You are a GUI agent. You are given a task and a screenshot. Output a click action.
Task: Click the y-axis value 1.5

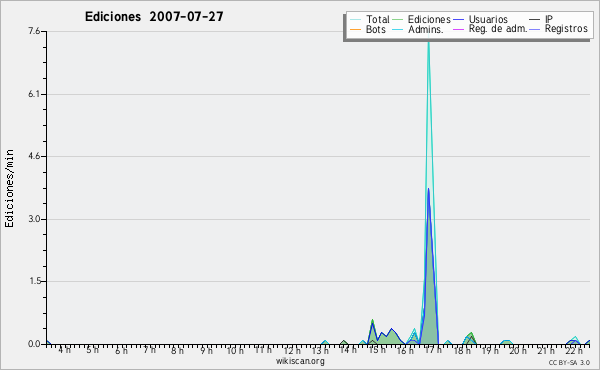tap(34, 281)
